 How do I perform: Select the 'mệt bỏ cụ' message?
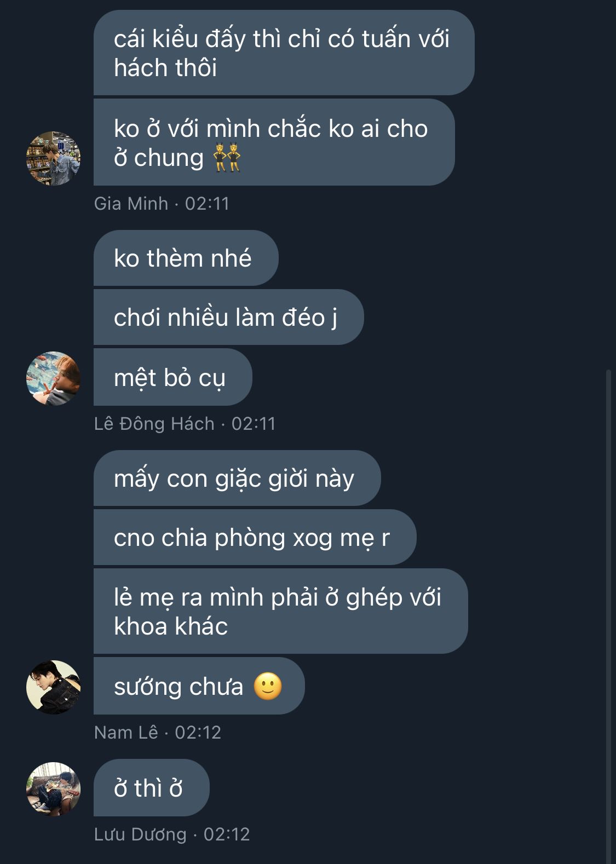[x=173, y=377]
